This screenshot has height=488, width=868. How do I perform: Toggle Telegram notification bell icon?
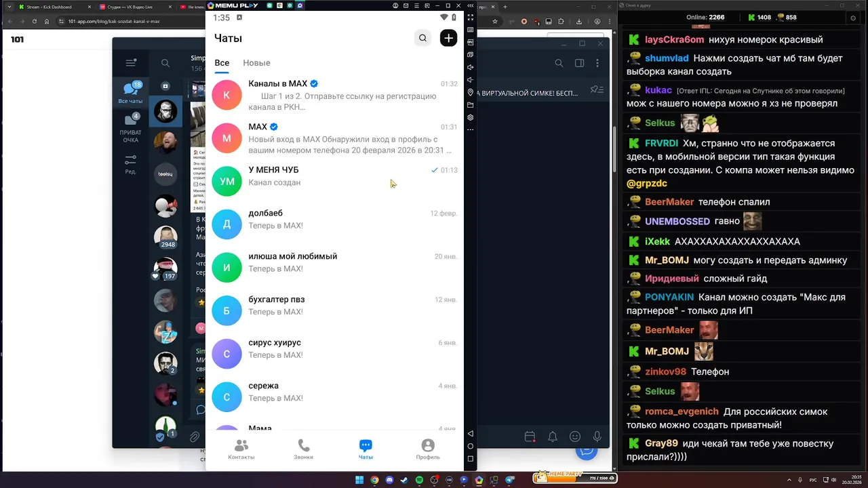click(x=553, y=436)
